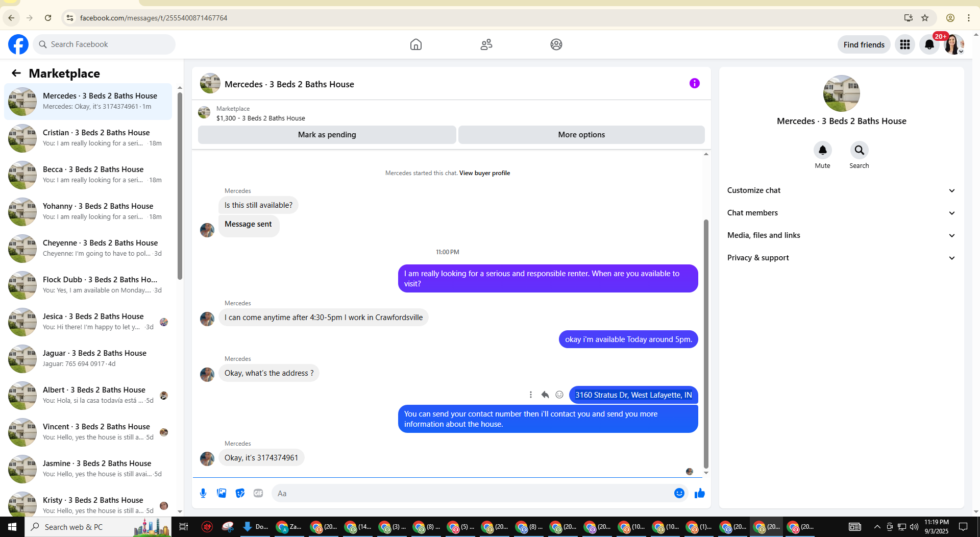The width and height of the screenshot is (980, 537).
Task: Click the browser address bar URL
Action: [x=154, y=18]
